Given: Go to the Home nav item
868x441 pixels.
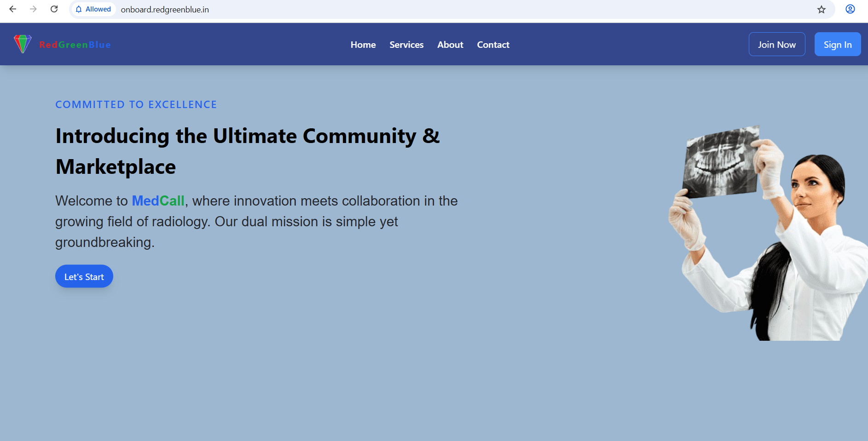Looking at the screenshot, I should tap(363, 45).
